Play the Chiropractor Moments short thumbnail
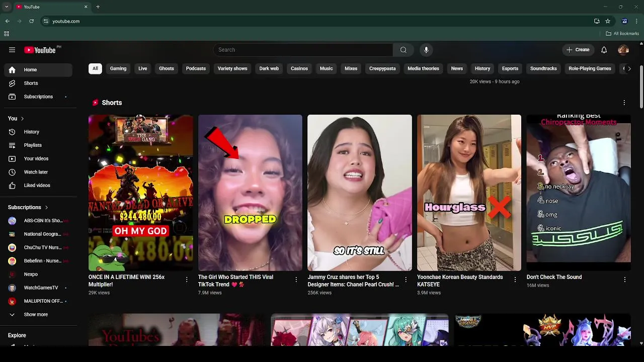This screenshot has width=644, height=362. click(x=579, y=193)
